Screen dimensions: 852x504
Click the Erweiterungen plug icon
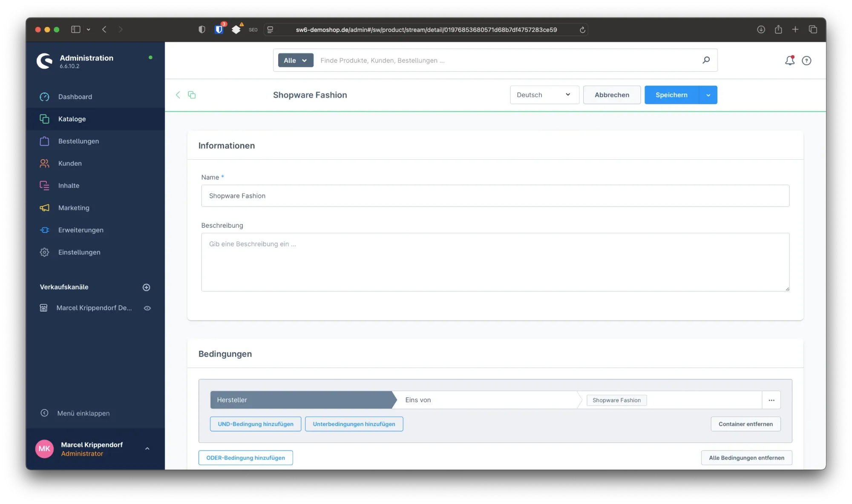(x=44, y=230)
